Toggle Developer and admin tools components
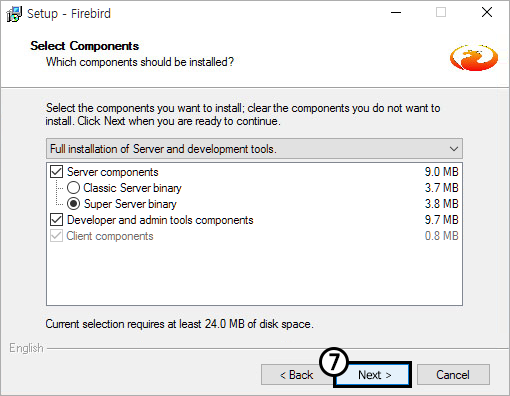 pos(56,220)
